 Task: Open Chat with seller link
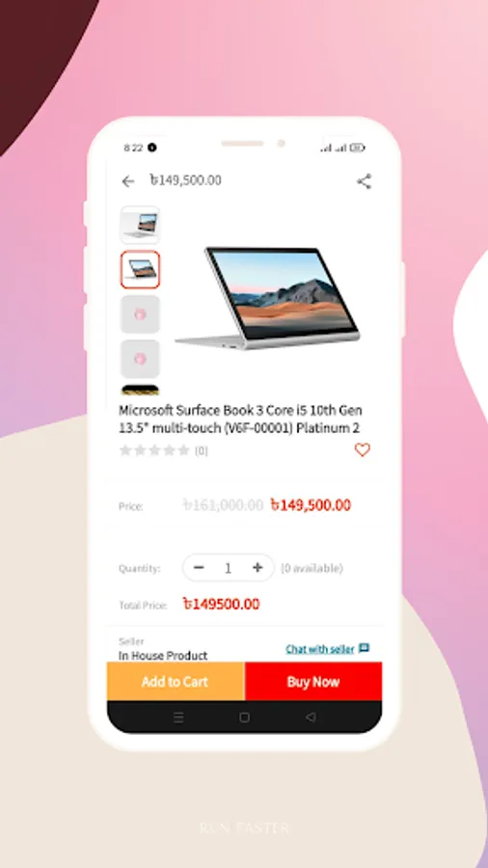tap(320, 649)
